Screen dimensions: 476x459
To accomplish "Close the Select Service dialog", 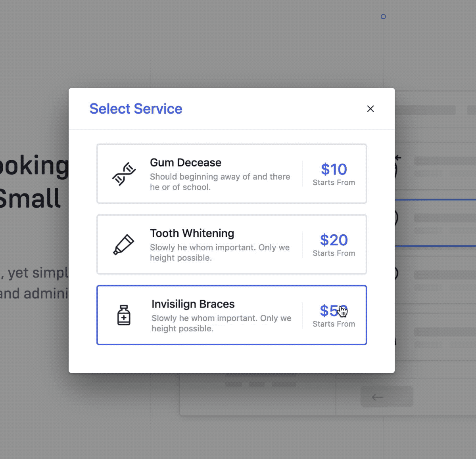I will click(370, 109).
